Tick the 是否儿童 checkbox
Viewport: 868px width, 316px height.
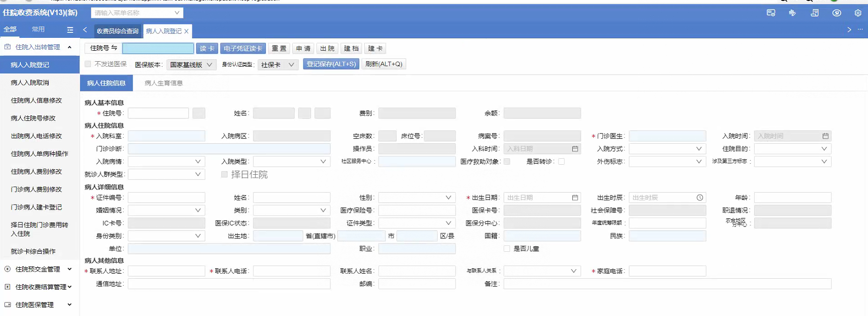[507, 248]
